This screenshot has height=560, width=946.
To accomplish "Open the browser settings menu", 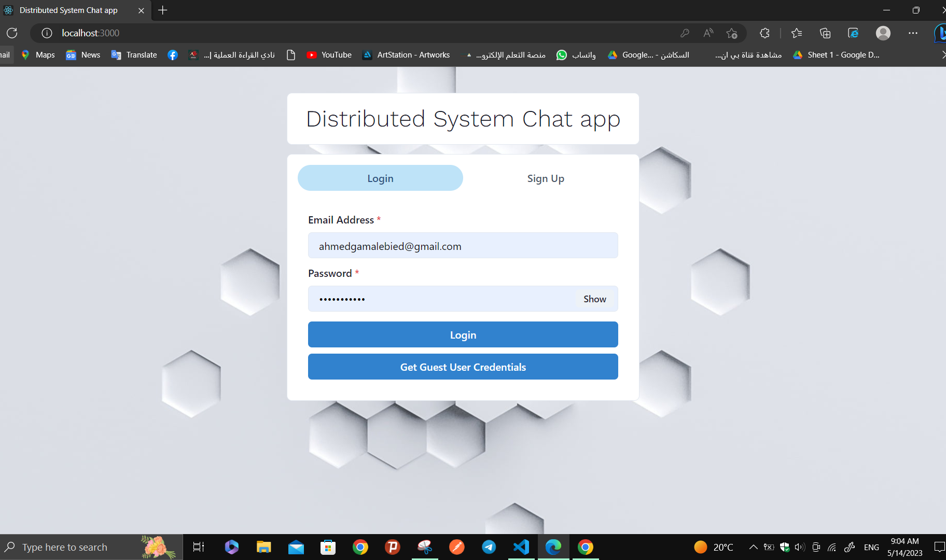I will coord(913,33).
